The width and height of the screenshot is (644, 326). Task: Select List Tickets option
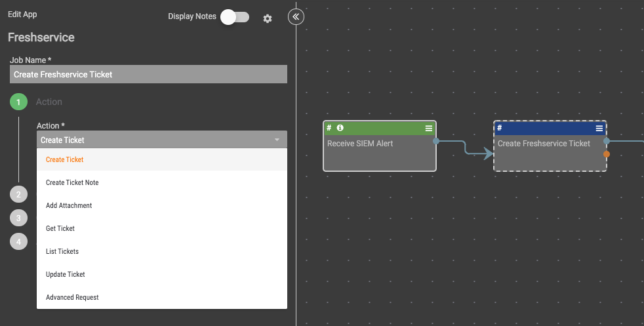[x=162, y=251]
